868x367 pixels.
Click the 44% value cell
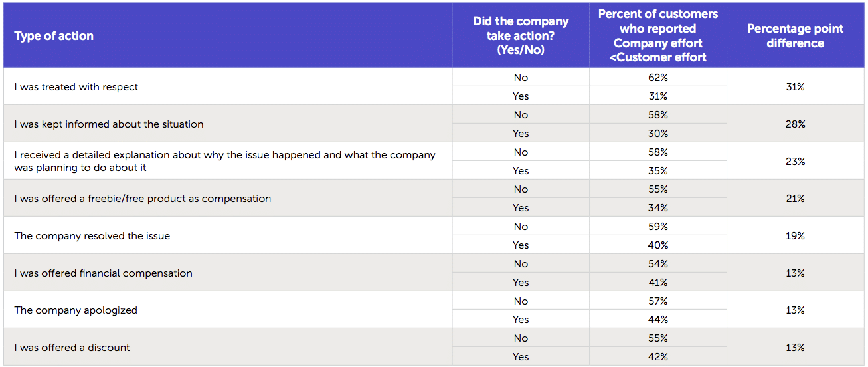click(657, 320)
